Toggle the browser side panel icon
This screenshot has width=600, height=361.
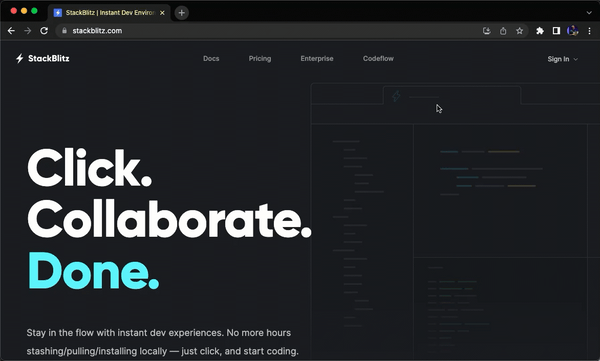[x=556, y=31]
